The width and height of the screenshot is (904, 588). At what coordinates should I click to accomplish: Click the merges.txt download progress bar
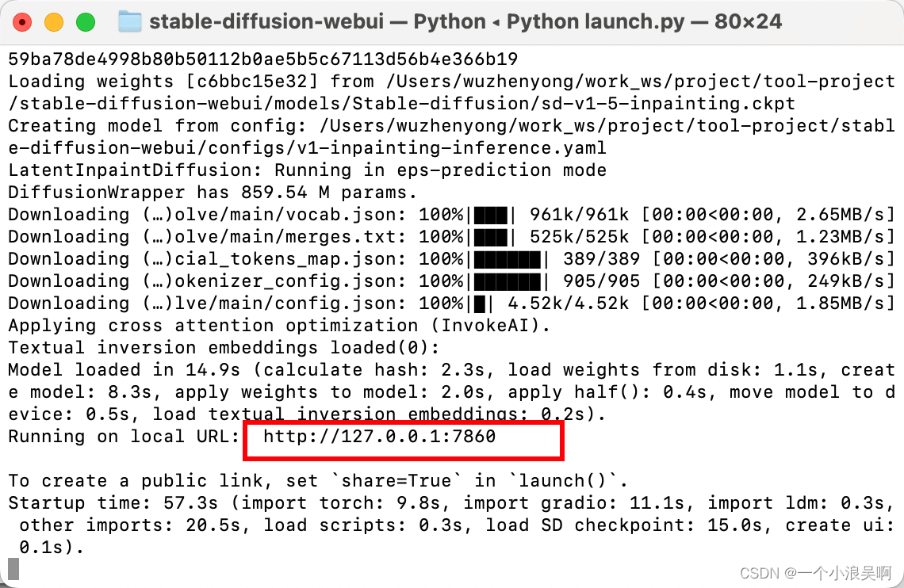(491, 237)
